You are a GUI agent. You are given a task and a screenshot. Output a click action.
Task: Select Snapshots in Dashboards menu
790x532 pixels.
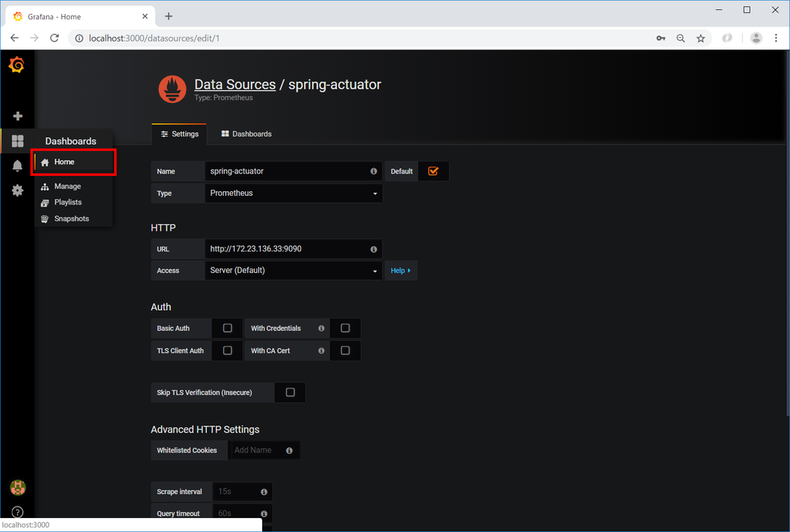pyautogui.click(x=73, y=218)
